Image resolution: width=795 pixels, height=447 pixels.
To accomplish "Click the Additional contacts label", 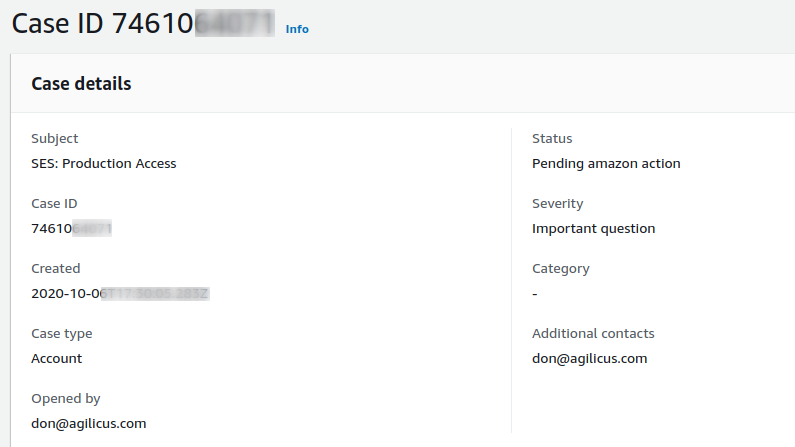I will tap(593, 334).
